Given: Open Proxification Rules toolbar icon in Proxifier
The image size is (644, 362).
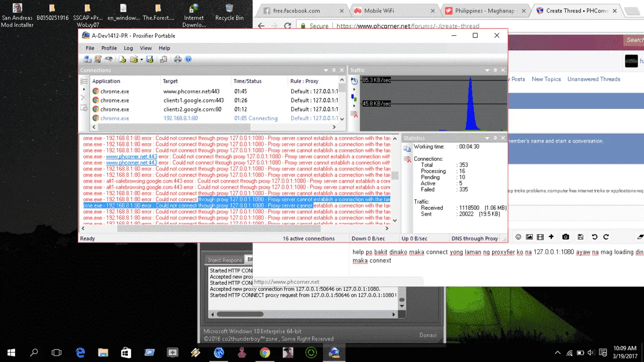Looking at the screenshot, I should pos(98,59).
